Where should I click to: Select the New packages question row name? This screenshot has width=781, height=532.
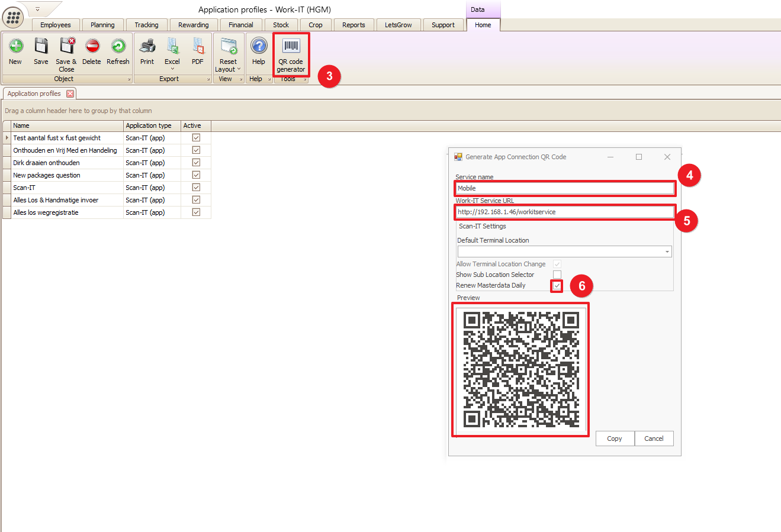pos(47,175)
